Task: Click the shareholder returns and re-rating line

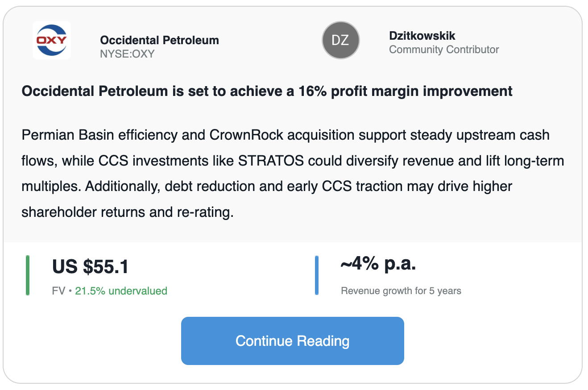Action: pos(127,212)
